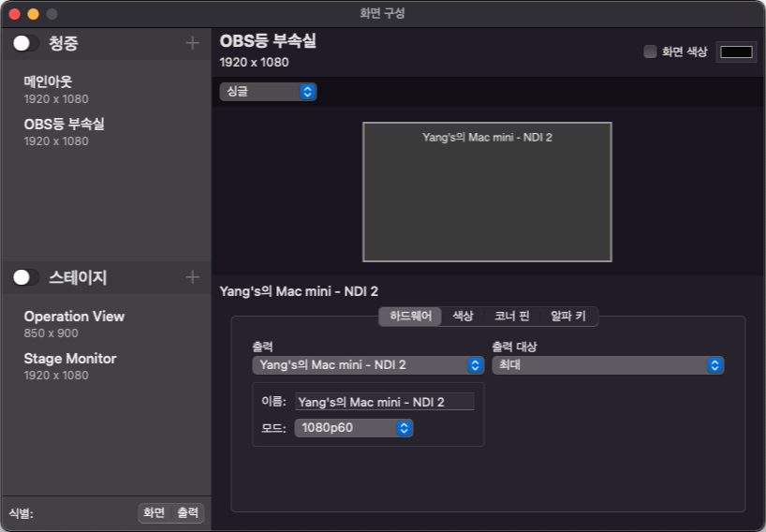Open the 싱글 layout dropdown
Image resolution: width=766 pixels, height=532 pixels.
[x=268, y=92]
